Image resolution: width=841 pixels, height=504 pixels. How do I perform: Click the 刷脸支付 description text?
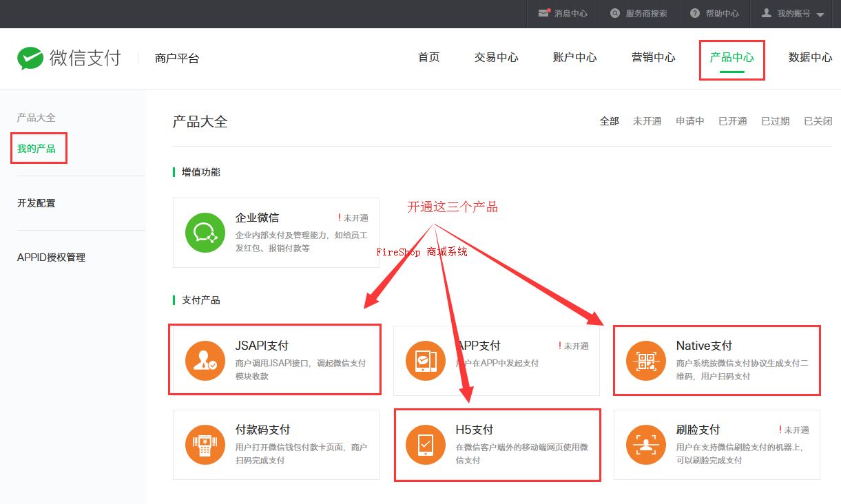(740, 454)
